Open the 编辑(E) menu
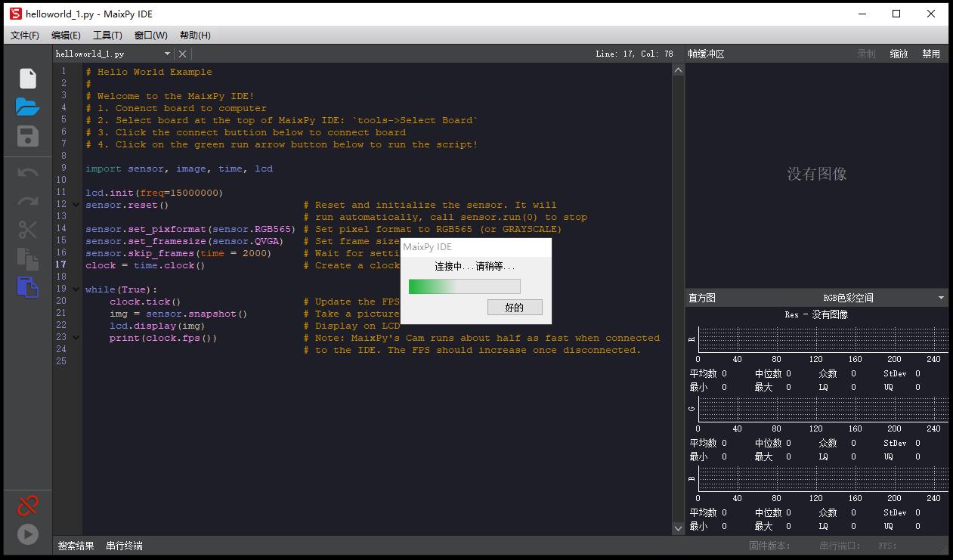Image resolution: width=953 pixels, height=560 pixels. tap(66, 36)
